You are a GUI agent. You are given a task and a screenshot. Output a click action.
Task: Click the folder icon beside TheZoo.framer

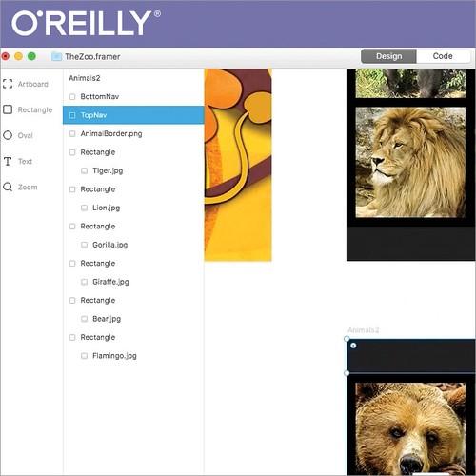coord(56,56)
